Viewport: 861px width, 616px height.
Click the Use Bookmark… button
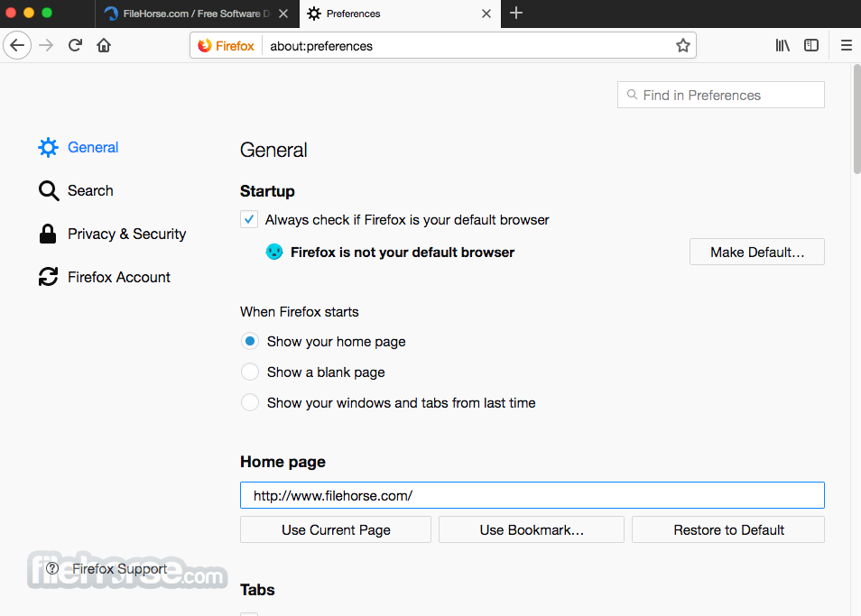[531, 530]
